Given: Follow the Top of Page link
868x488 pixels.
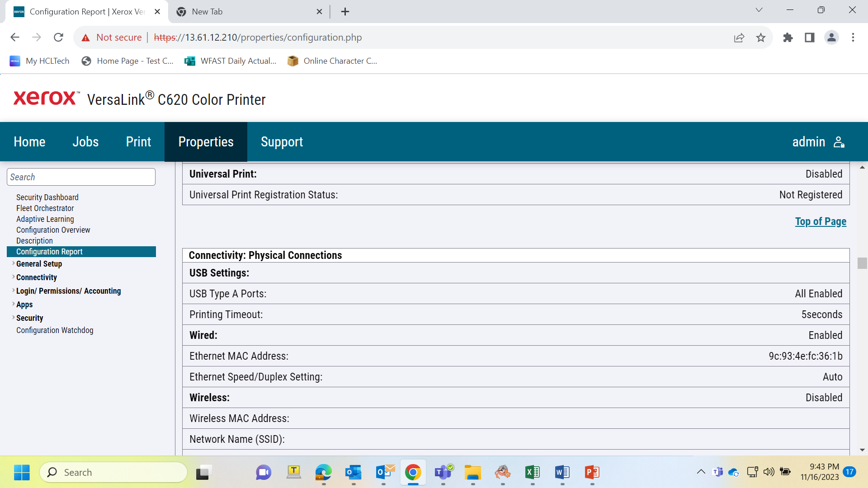Looking at the screenshot, I should coord(821,221).
